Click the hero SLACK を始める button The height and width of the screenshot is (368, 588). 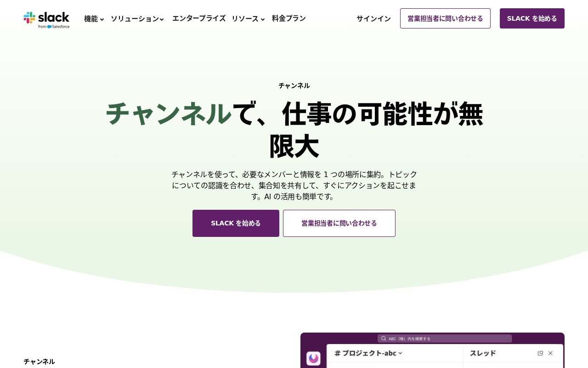[x=236, y=223]
